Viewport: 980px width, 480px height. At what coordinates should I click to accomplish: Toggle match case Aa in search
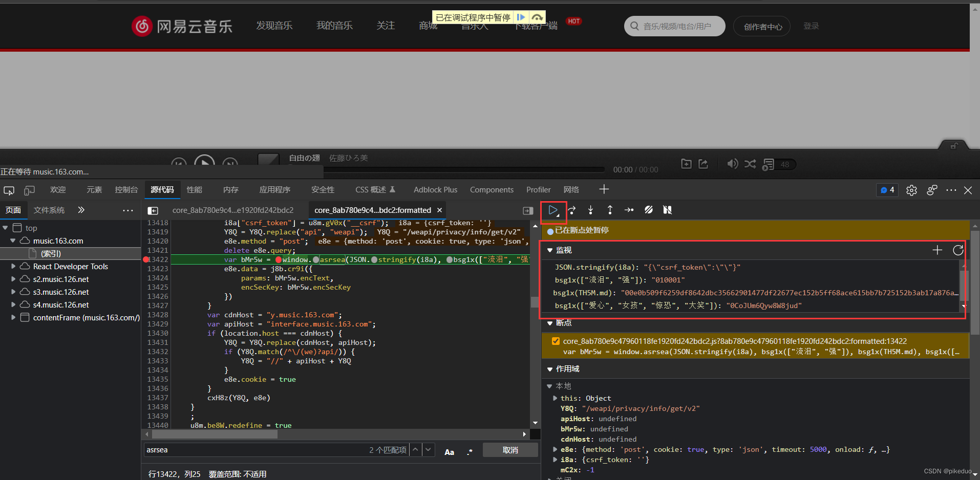(x=449, y=451)
